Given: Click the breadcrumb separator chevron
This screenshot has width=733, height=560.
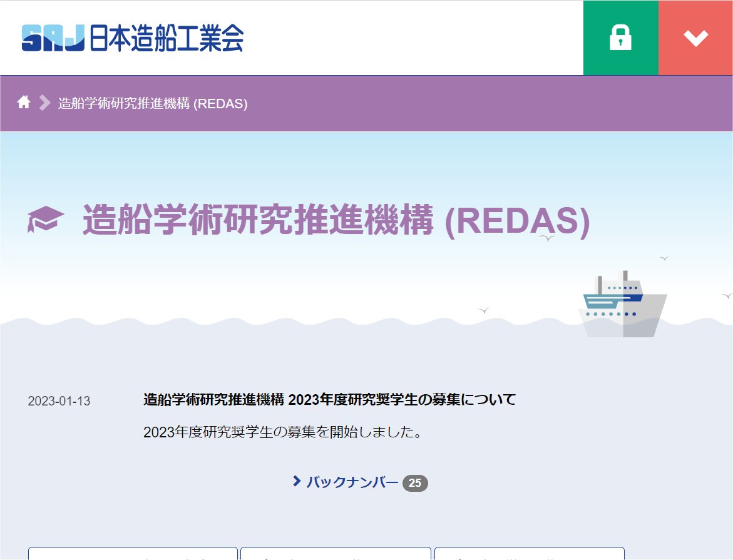Looking at the screenshot, I should pyautogui.click(x=44, y=103).
